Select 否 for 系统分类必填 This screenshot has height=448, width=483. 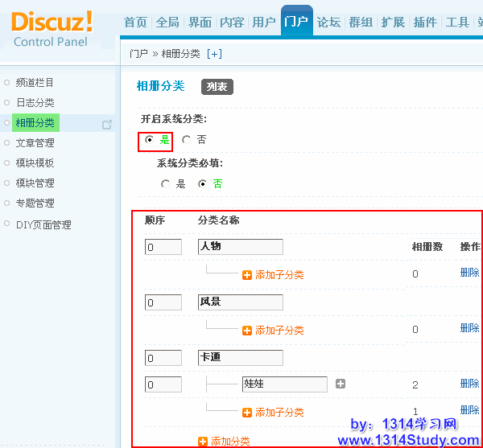(203, 184)
